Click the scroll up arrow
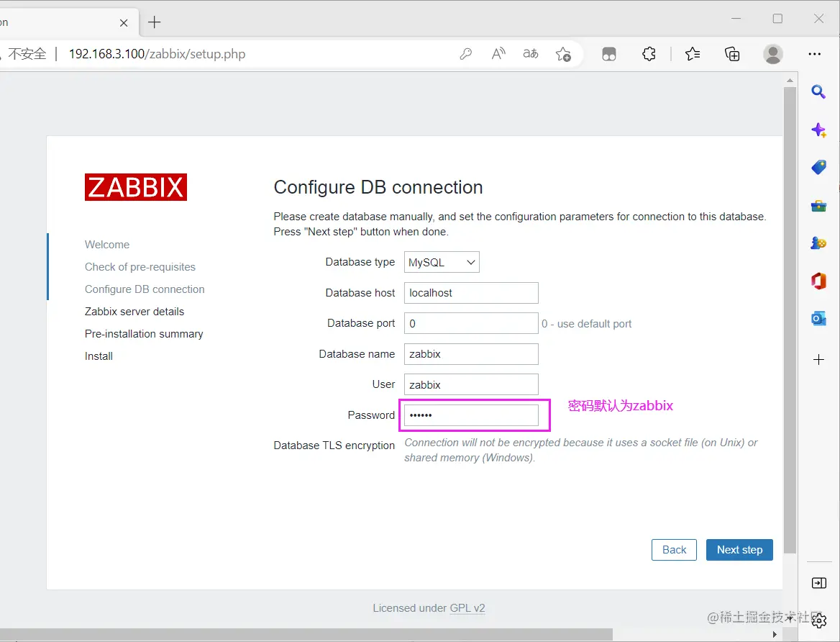 pyautogui.click(x=790, y=80)
